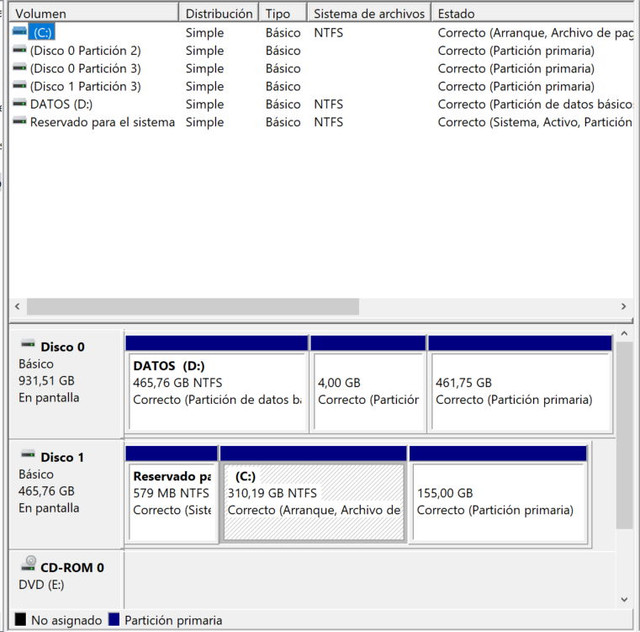
Task: Click '465,76 GB' size text under Disco 1
Action: point(47,491)
